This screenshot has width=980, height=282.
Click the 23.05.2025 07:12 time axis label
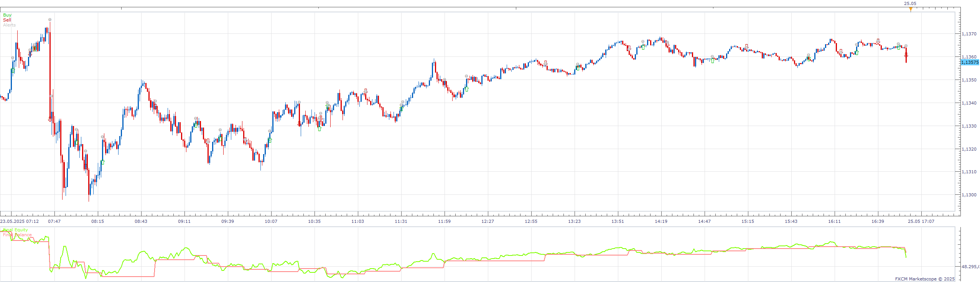click(x=20, y=221)
